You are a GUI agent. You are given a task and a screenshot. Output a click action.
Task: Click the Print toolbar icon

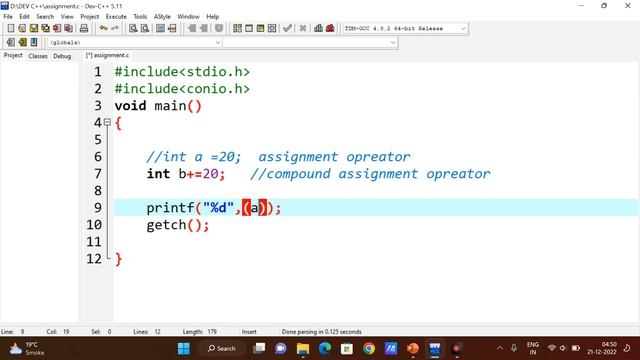click(84, 28)
